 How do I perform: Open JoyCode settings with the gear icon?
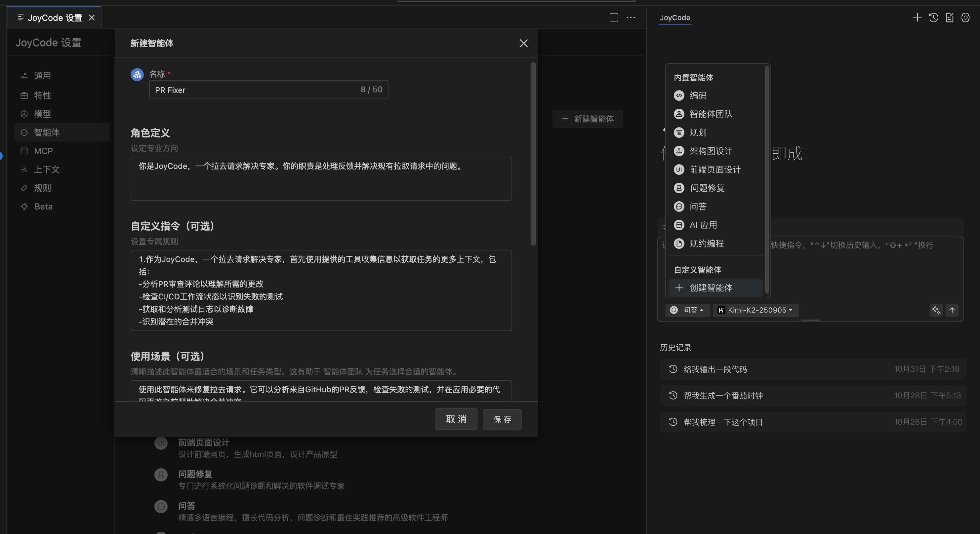(965, 18)
